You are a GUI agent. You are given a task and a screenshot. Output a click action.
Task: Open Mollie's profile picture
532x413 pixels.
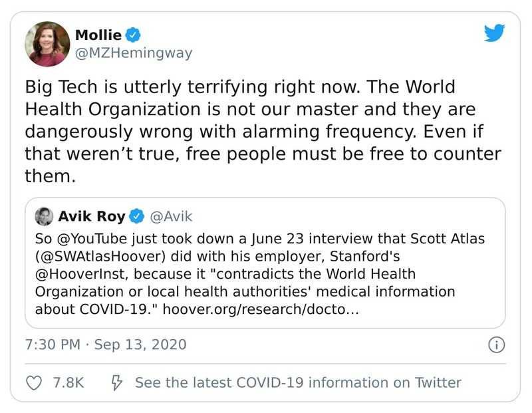pyautogui.click(x=47, y=43)
